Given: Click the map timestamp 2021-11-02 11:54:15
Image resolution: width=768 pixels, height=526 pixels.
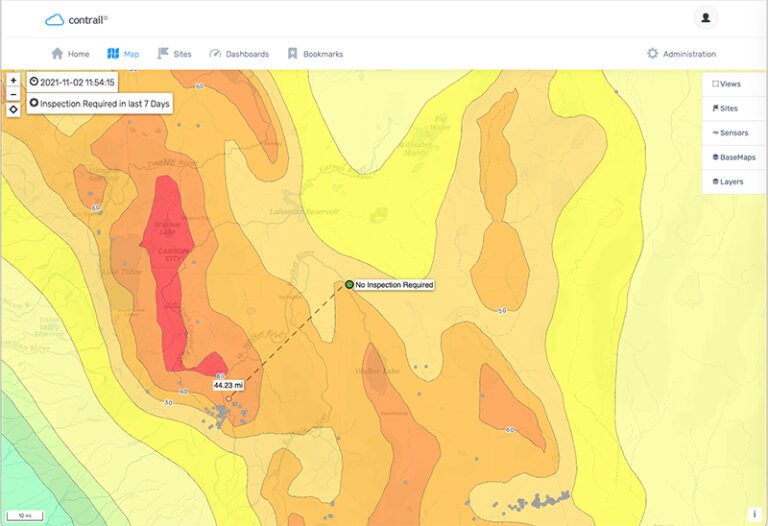Looking at the screenshot, I should (73, 82).
